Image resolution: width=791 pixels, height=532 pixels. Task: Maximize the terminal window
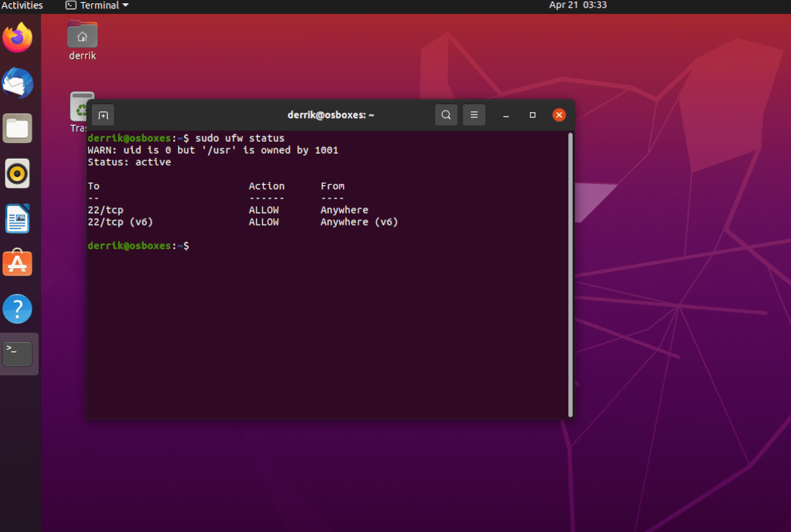click(533, 115)
